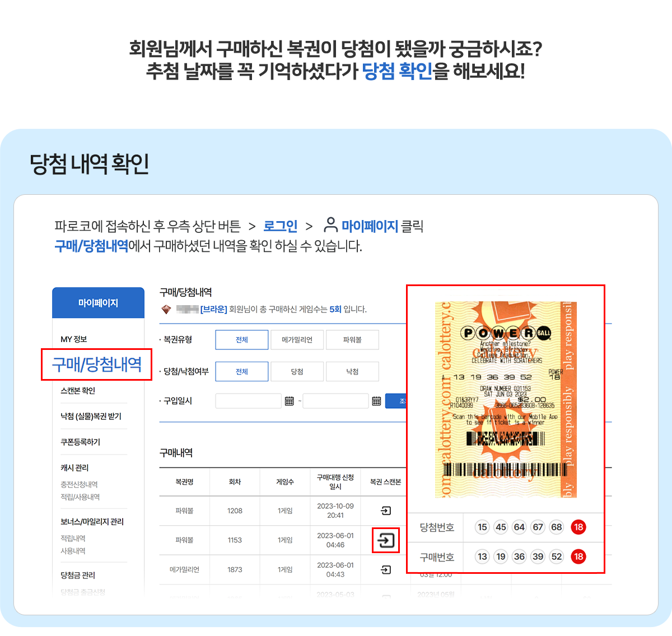Click winning number ball 67

(x=538, y=527)
